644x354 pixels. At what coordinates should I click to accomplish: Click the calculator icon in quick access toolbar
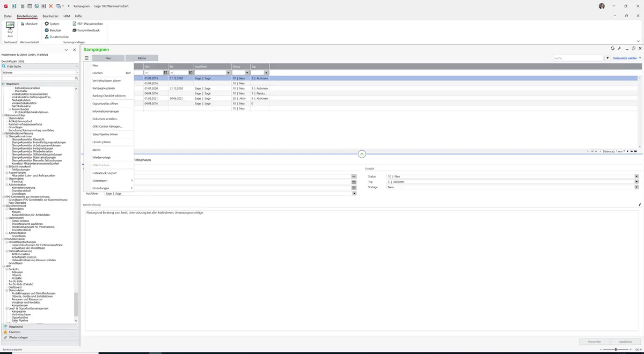22,6
